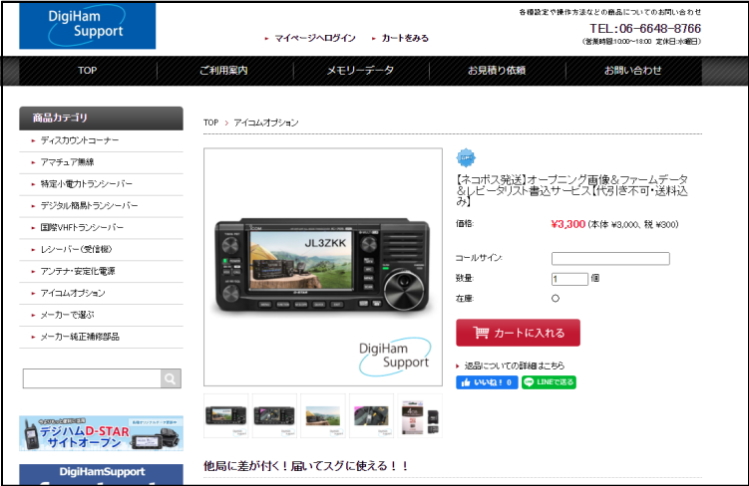Open 返品についての詳細はこちら link
749x486 pixels.
(514, 366)
